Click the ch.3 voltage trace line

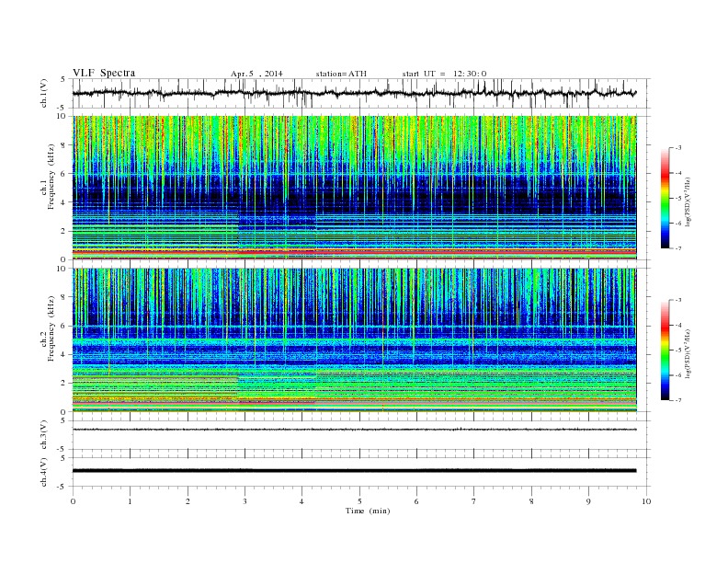tap(354, 430)
